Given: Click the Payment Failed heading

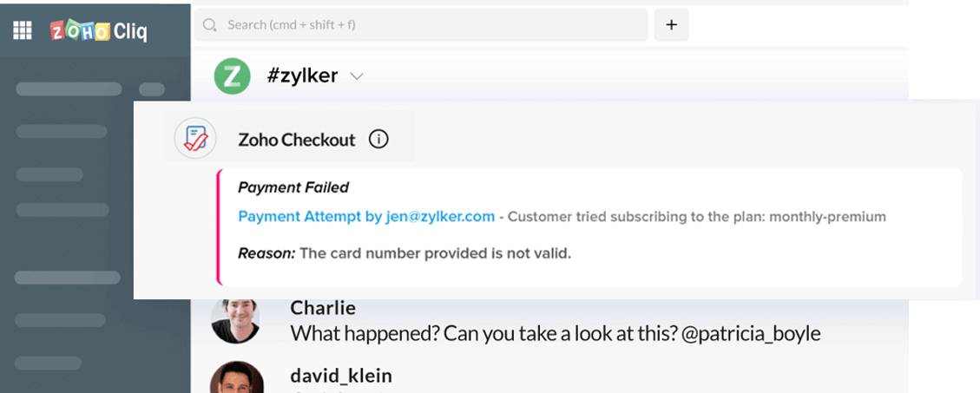Looking at the screenshot, I should 293,187.
